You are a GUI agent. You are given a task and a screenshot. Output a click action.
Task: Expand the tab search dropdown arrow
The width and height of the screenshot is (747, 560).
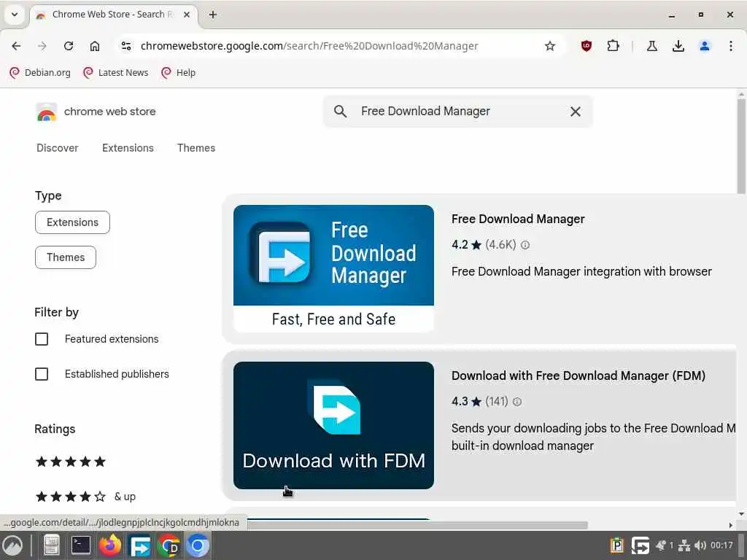coord(15,15)
